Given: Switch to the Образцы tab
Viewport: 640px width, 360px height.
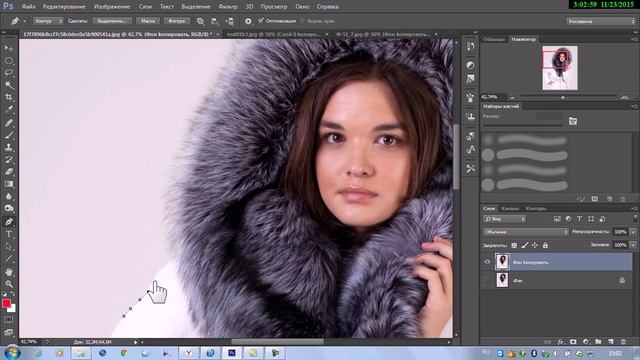Looking at the screenshot, I should pos(494,39).
